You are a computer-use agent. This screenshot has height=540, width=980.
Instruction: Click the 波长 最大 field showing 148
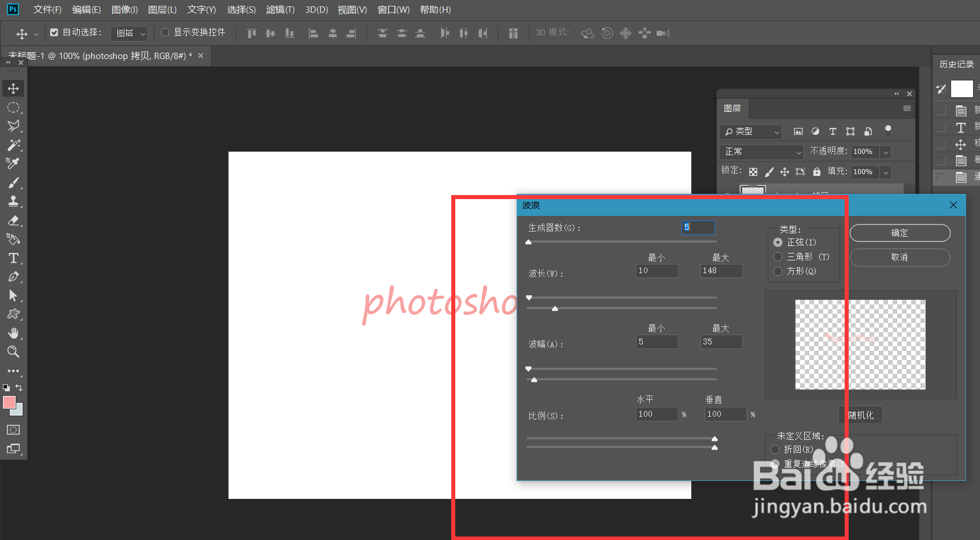(721, 271)
